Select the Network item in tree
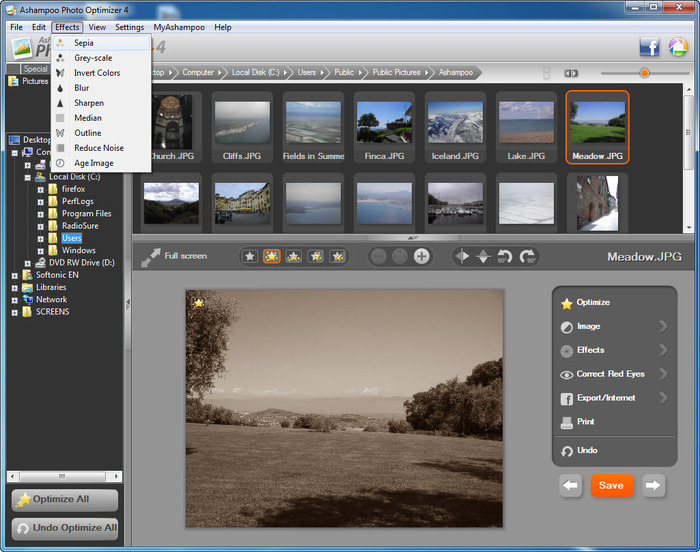 point(51,300)
